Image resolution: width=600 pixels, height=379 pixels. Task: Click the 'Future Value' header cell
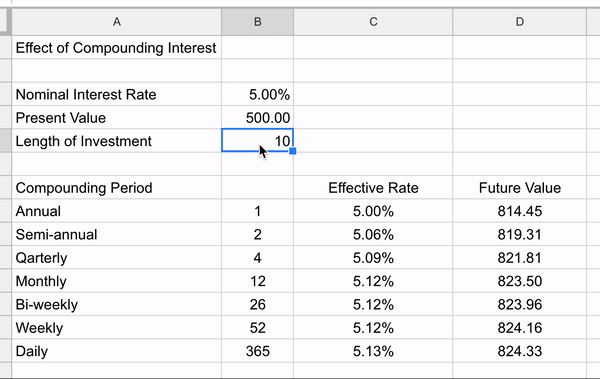click(519, 188)
